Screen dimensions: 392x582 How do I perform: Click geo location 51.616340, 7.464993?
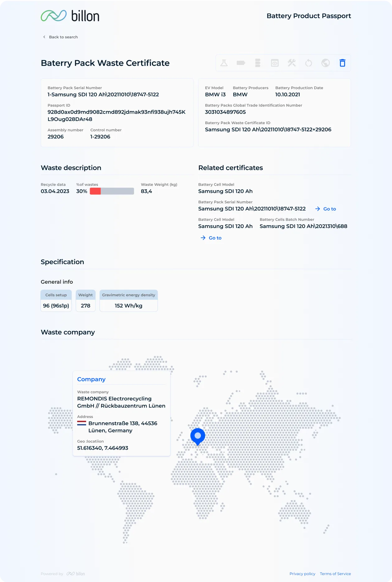pos(103,448)
